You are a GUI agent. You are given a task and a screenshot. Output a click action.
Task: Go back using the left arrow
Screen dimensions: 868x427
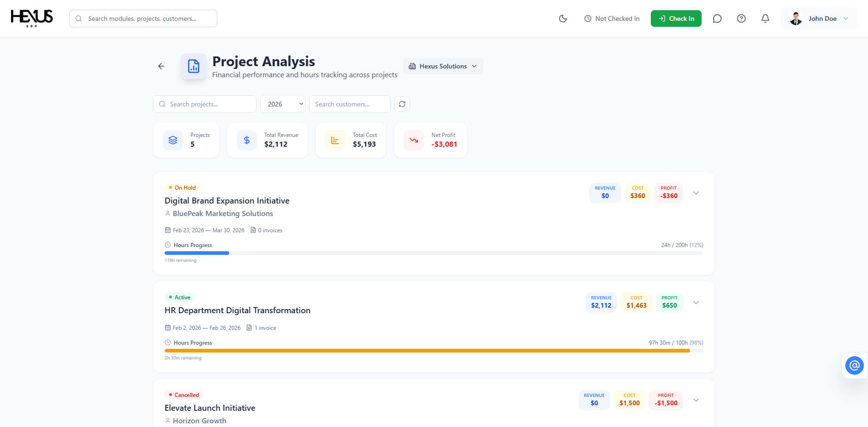[161, 66]
